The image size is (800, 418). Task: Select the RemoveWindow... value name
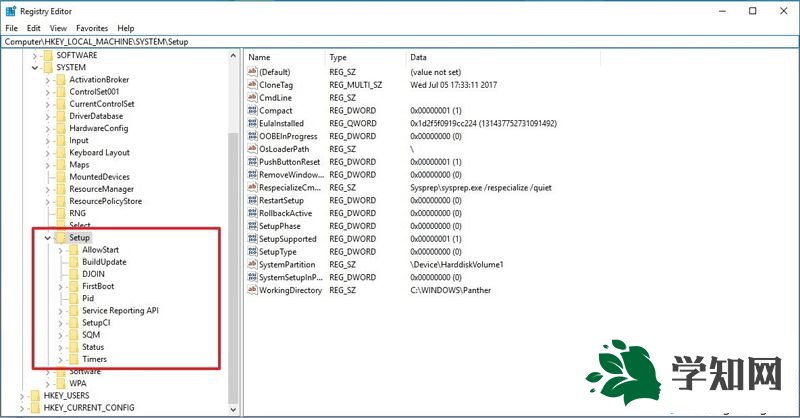click(x=291, y=175)
